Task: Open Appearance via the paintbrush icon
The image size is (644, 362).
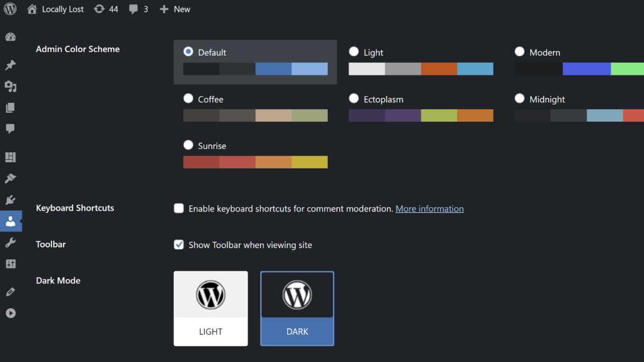Action: 10,179
